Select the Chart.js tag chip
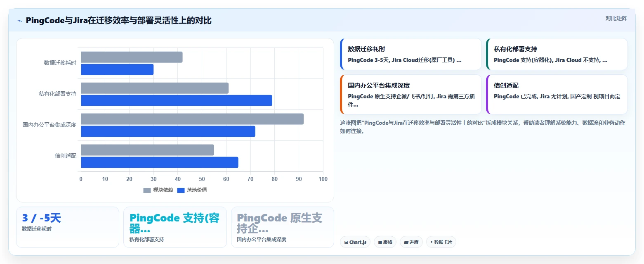This screenshot has height=264, width=644. tap(355, 242)
